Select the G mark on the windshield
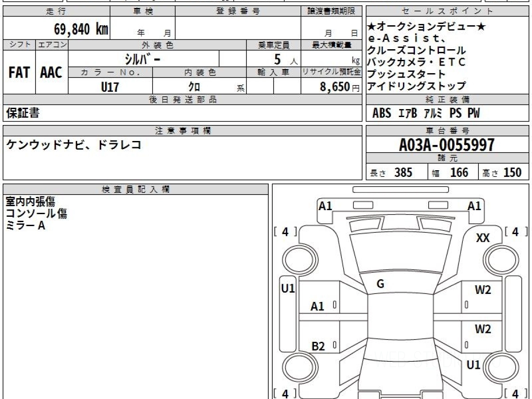Screen dimensions: 532x399 (380, 284)
